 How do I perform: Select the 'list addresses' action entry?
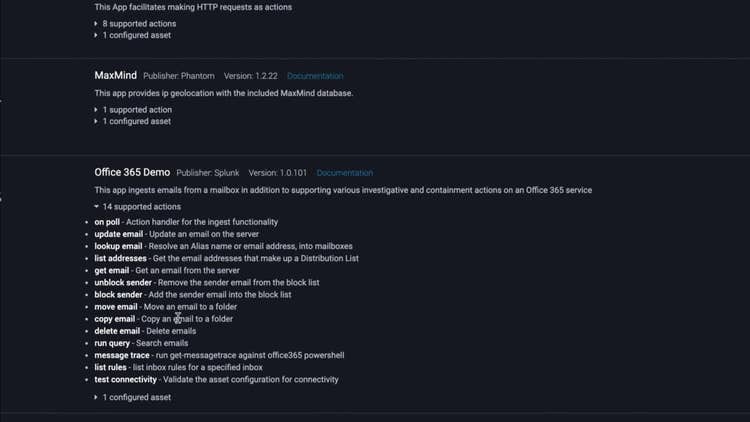[121, 258]
